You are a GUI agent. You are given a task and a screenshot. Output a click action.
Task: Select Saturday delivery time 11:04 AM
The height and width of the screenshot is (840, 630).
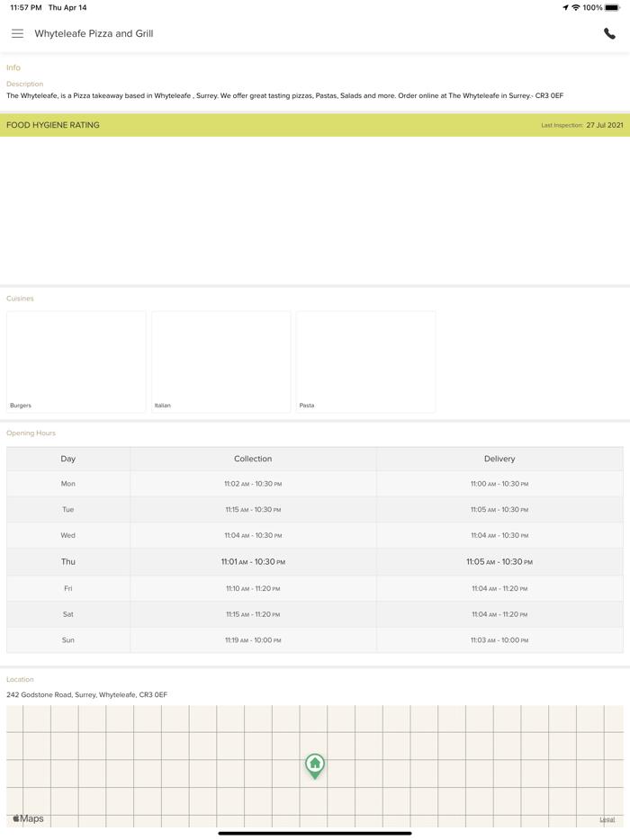(x=499, y=614)
